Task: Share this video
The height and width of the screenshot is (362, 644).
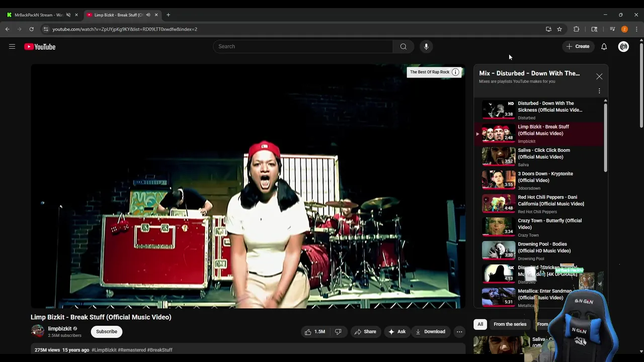Action: (365, 332)
